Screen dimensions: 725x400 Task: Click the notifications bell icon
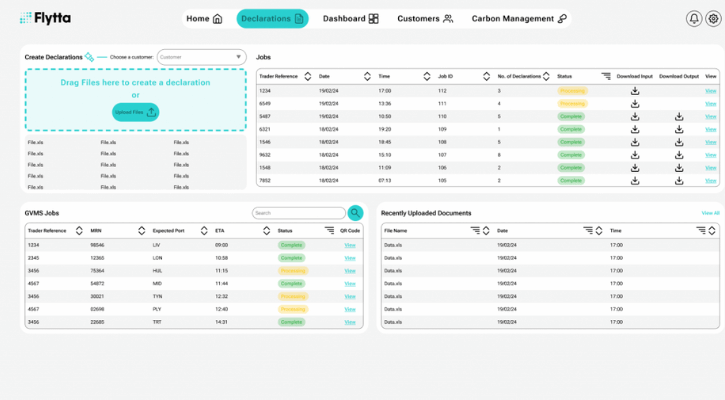694,18
